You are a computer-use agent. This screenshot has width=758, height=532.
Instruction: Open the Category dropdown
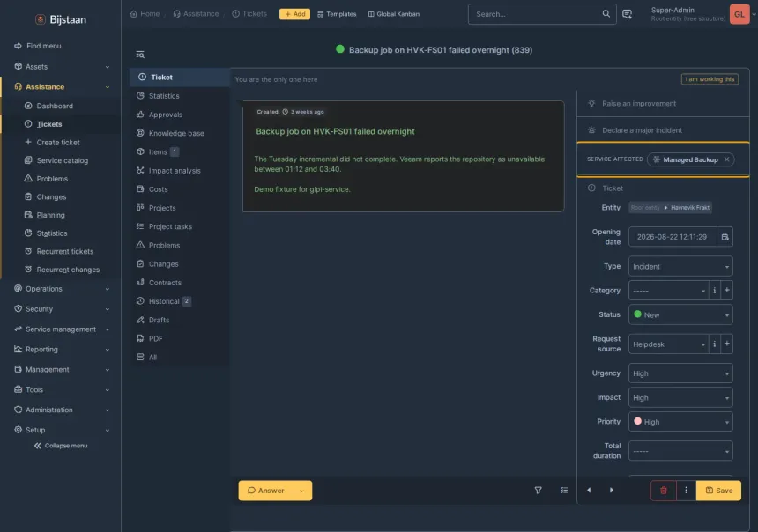tap(669, 291)
